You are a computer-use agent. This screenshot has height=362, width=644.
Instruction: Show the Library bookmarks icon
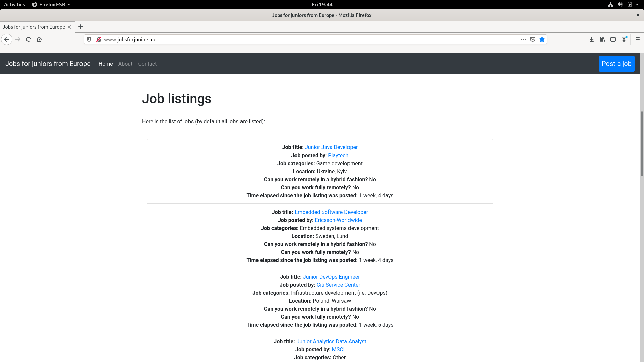602,39
